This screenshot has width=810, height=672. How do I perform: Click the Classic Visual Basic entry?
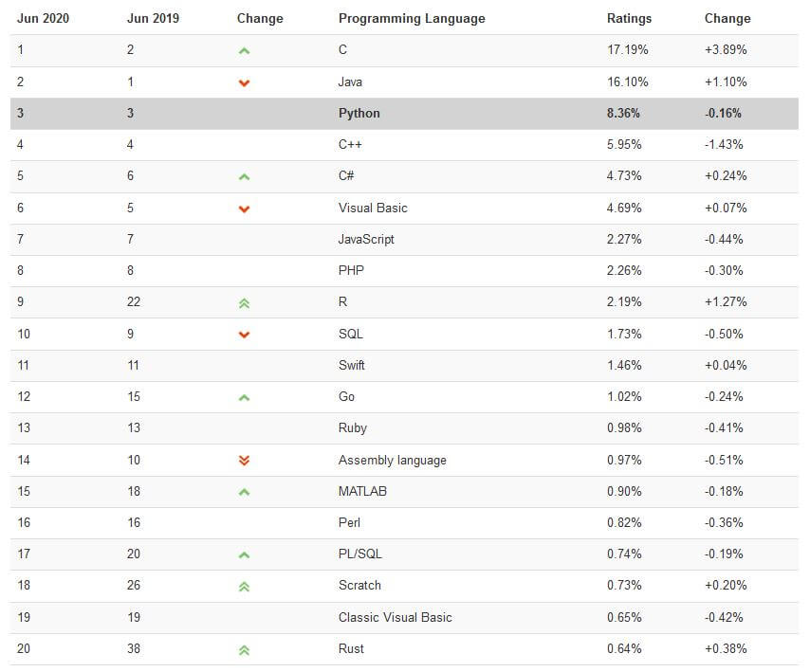(x=396, y=617)
